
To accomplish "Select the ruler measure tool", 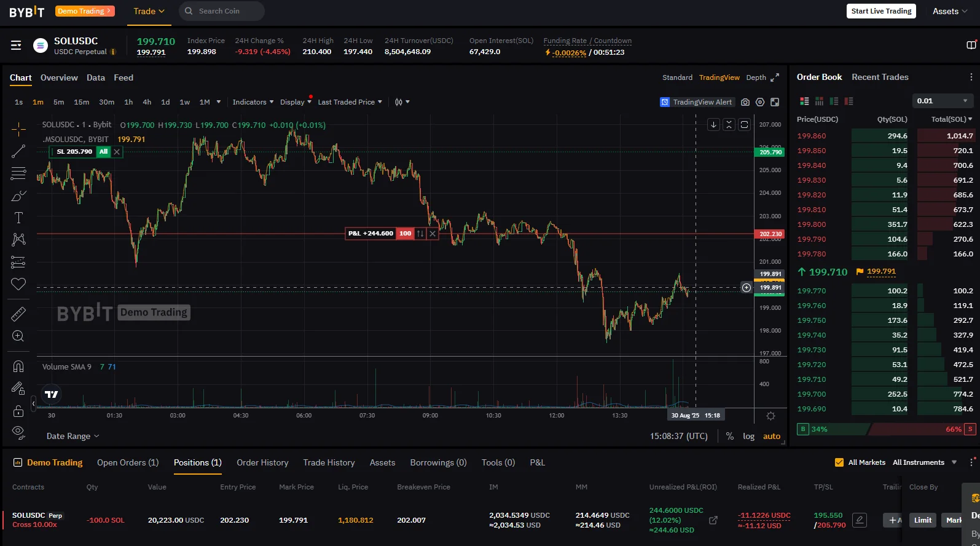I will click(x=18, y=314).
